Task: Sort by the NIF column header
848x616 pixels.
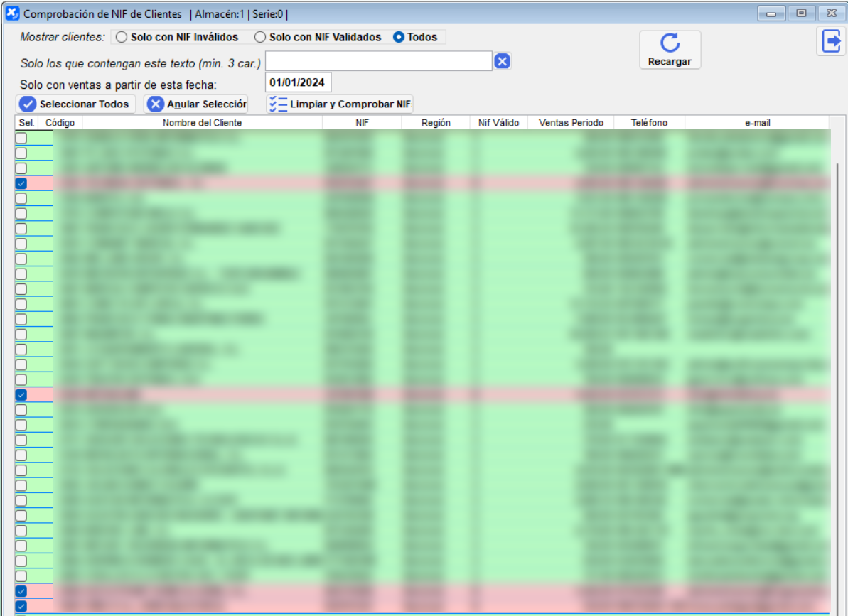Action: click(x=362, y=123)
